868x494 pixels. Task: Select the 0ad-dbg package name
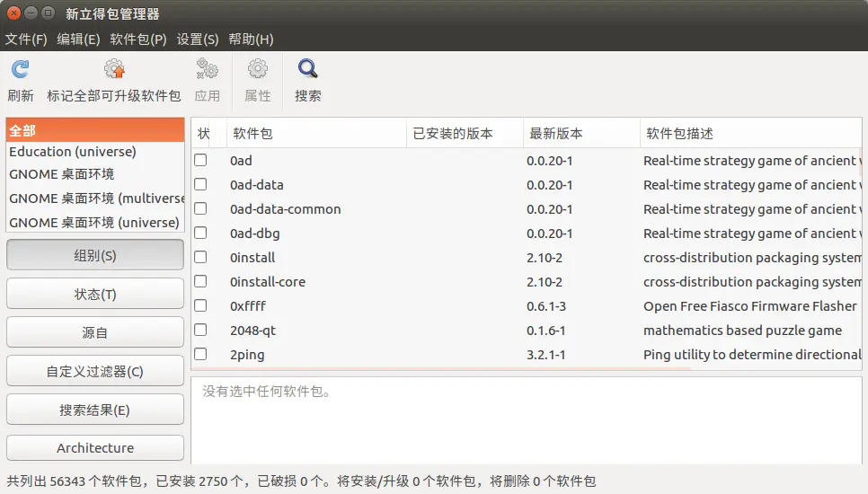[254, 234]
